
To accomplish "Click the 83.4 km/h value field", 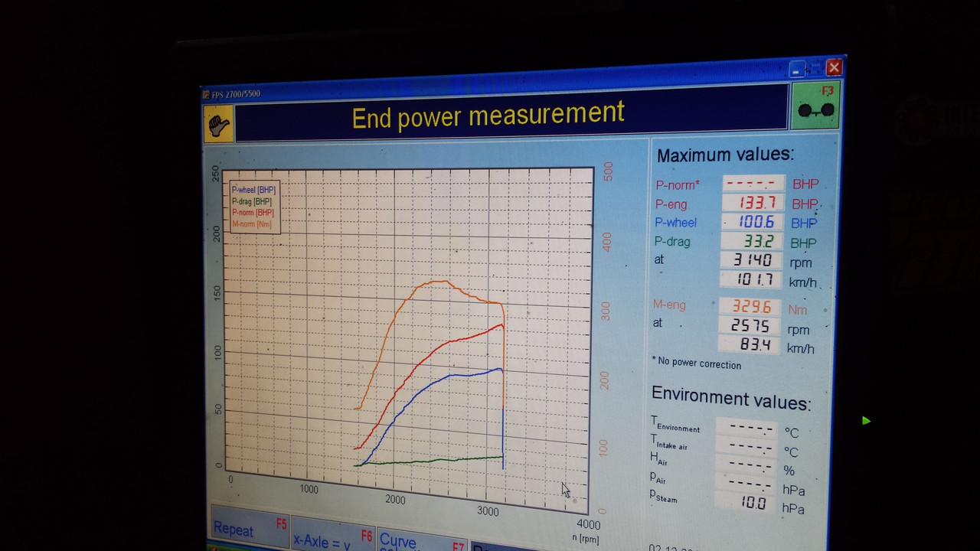I will [748, 344].
